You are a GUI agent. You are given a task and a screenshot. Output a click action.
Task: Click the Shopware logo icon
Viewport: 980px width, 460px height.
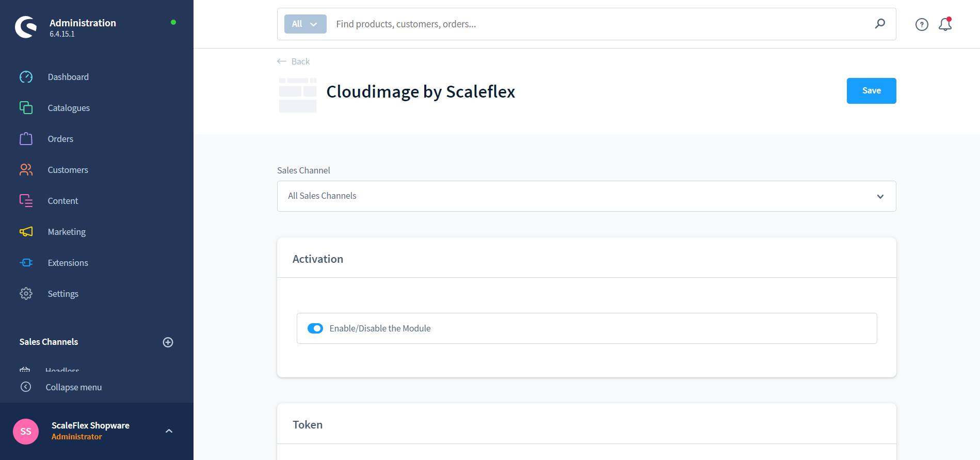pos(26,27)
